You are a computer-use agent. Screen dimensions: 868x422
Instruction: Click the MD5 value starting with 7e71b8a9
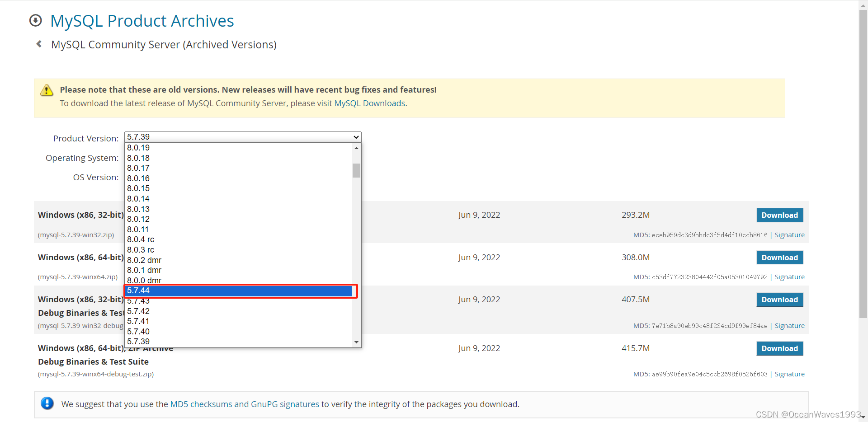coord(709,326)
